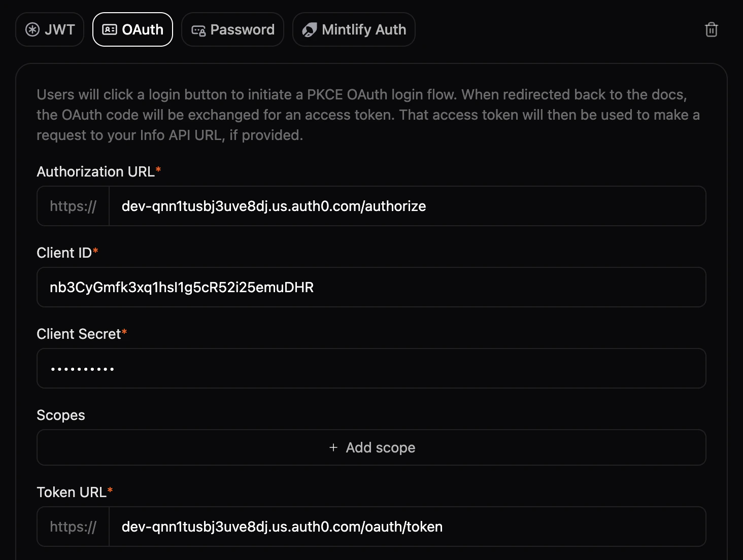Select the OAuth tab
Screen dimensions: 743x560
click(132, 29)
